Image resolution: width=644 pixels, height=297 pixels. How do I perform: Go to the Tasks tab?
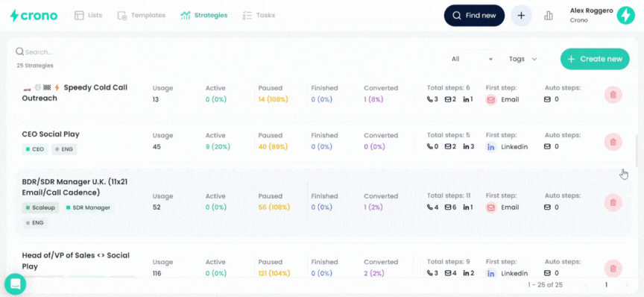pyautogui.click(x=259, y=16)
